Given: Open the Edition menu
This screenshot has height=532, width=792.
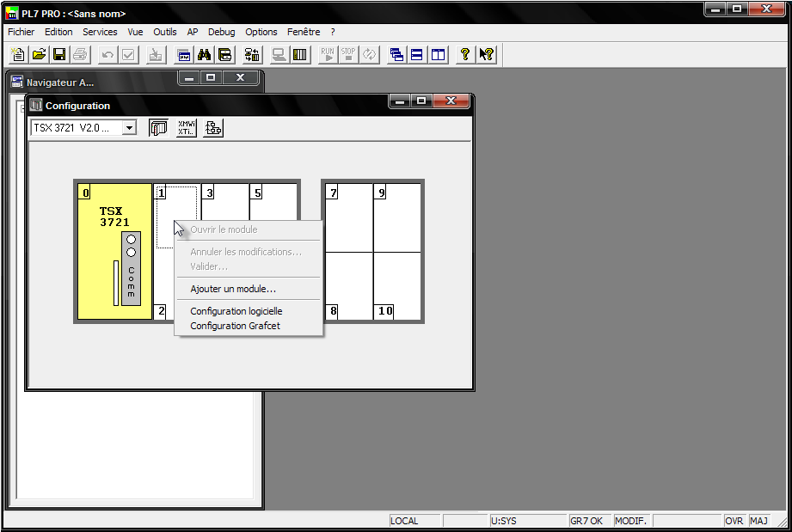Looking at the screenshot, I should pyautogui.click(x=58, y=32).
